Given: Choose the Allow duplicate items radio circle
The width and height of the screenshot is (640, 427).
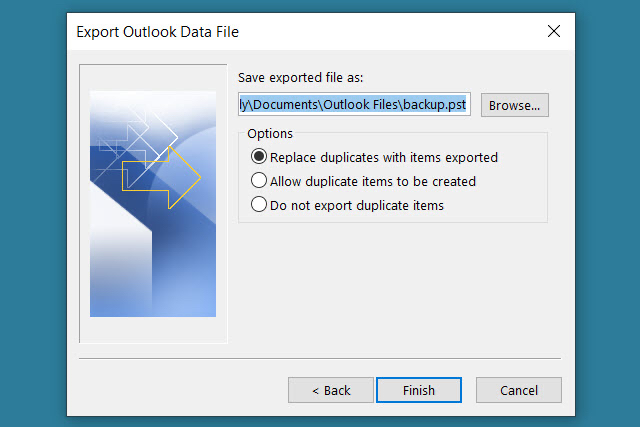Looking at the screenshot, I should pos(259,181).
